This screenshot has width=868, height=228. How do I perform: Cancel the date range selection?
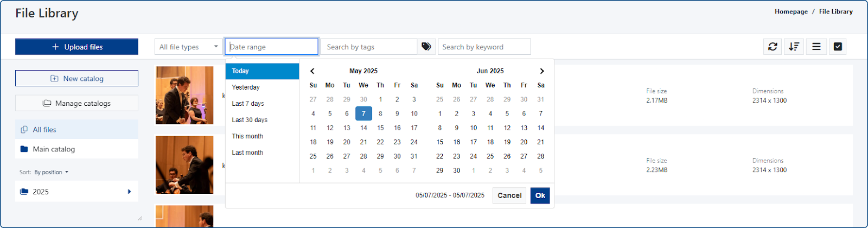pyautogui.click(x=509, y=195)
